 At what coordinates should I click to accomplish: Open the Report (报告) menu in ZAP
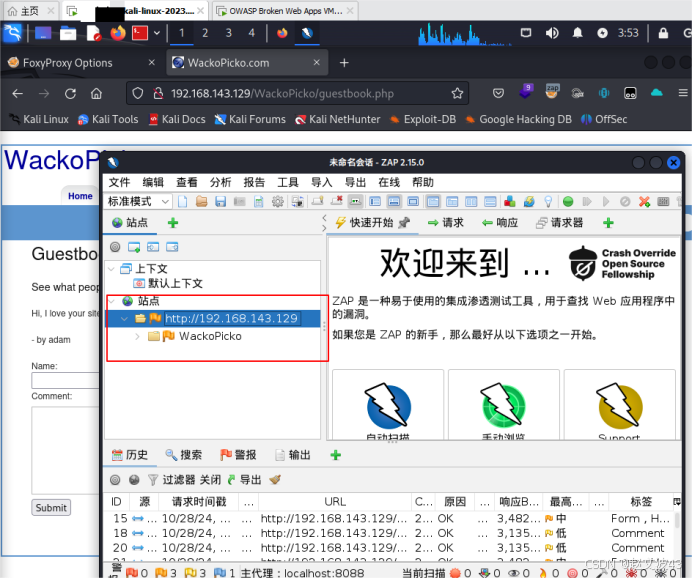pyautogui.click(x=254, y=182)
